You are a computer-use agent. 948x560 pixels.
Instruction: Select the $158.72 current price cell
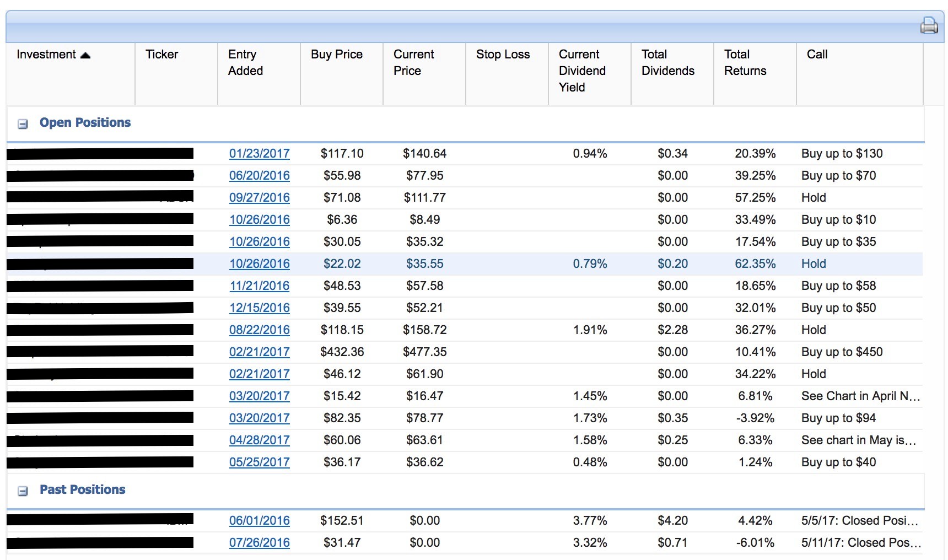click(425, 330)
